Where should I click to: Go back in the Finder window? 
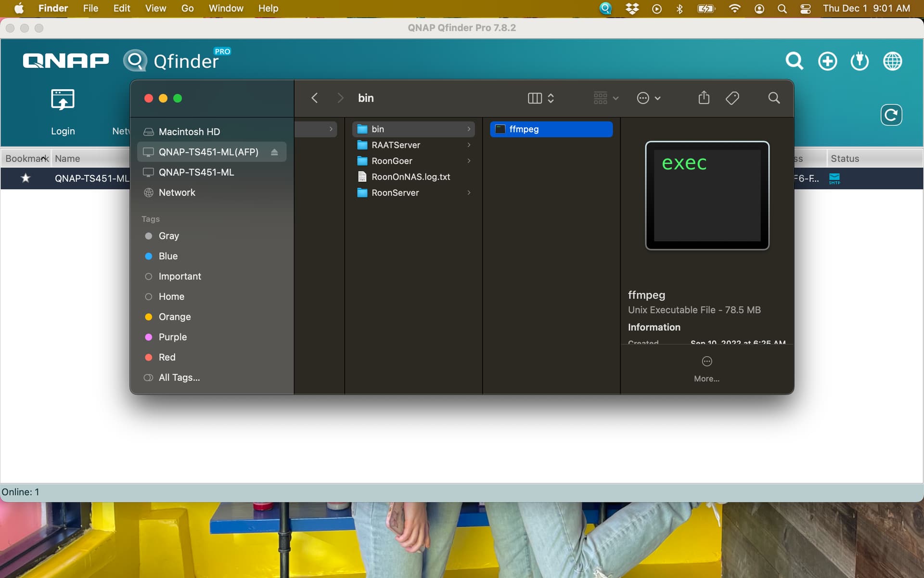(314, 98)
